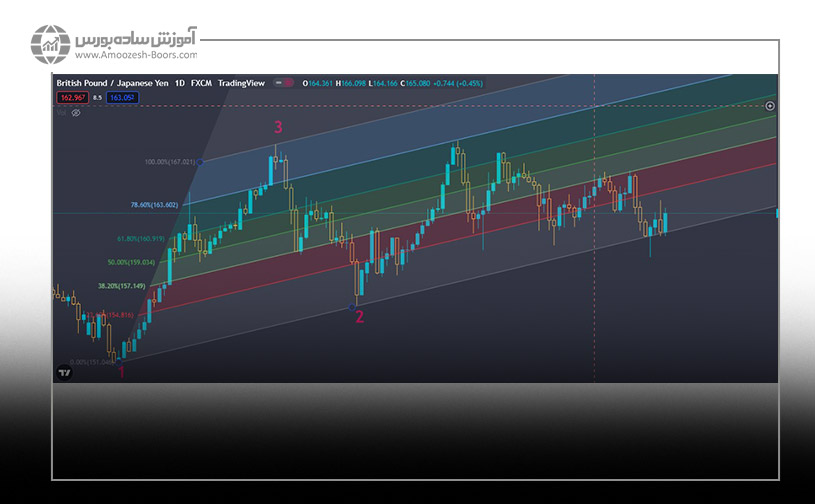Click the 38.20%(157.149) level label

tap(121, 286)
